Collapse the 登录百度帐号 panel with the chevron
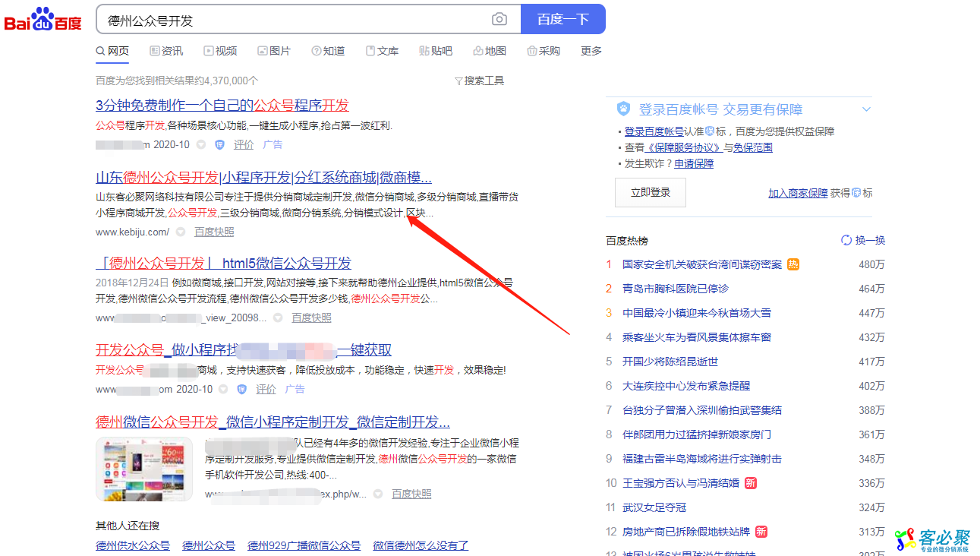Image resolution: width=980 pixels, height=556 pixels. [x=866, y=109]
